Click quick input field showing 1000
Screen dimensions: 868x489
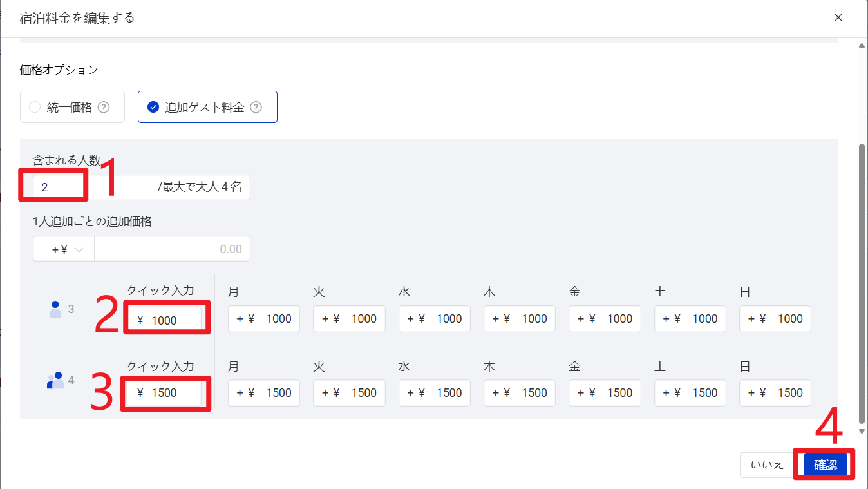tap(164, 320)
